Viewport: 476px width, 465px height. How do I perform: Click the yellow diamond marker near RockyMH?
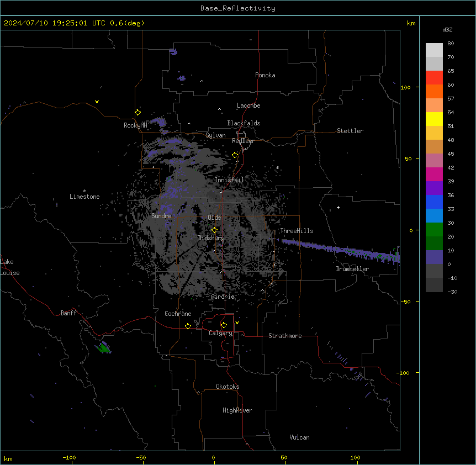tap(137, 112)
